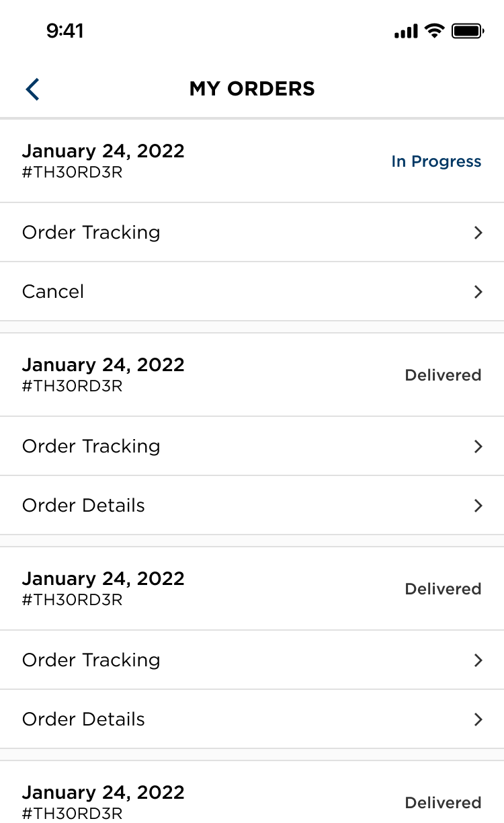Open chevron for In Progress Order Tracking
The width and height of the screenshot is (504, 823).
coord(478,233)
